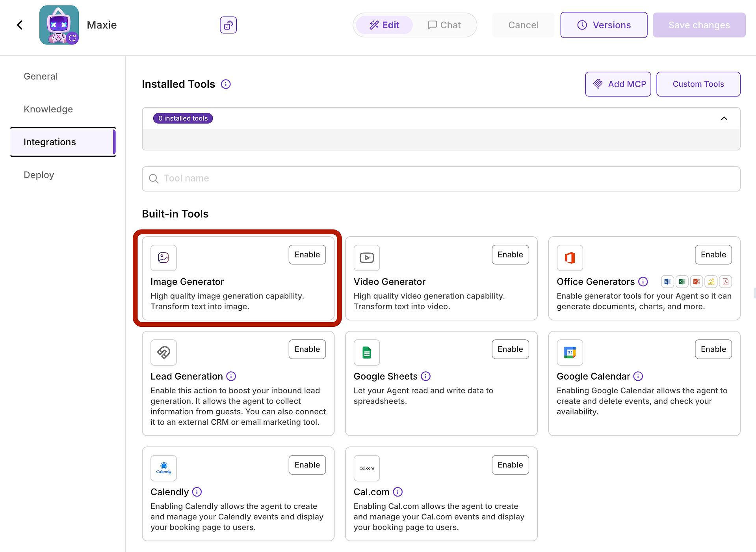Click the Calendly info icon
This screenshot has height=552, width=756.
pos(197,492)
